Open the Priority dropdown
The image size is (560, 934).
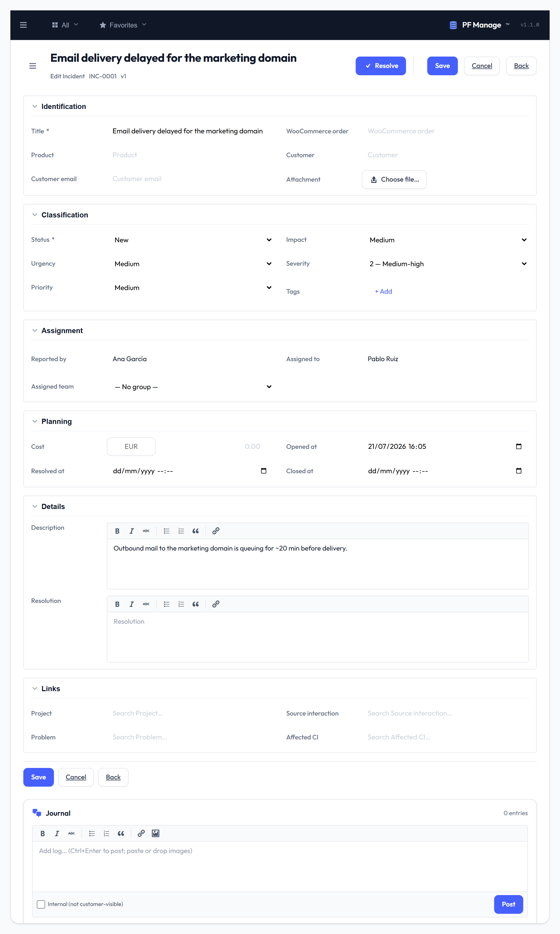(x=193, y=287)
